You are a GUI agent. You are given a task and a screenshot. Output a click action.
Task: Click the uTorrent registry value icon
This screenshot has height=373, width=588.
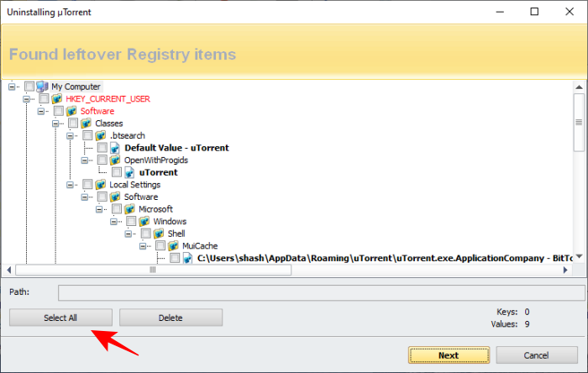(129, 172)
